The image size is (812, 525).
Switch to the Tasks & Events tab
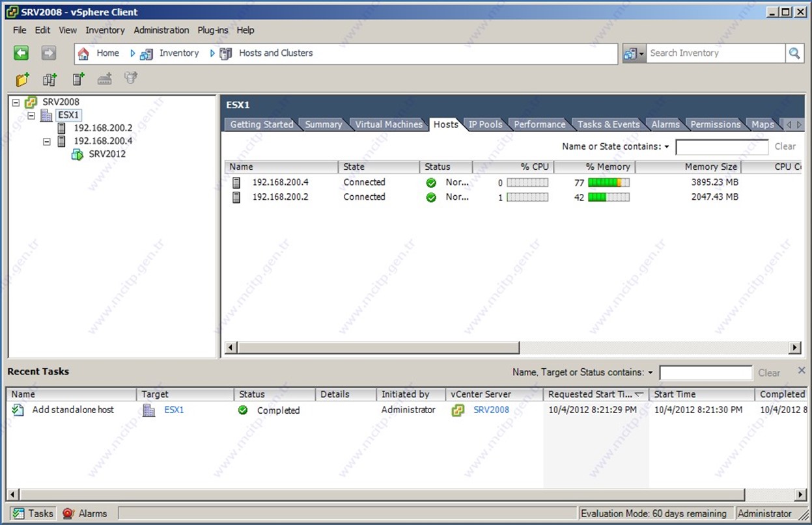point(608,124)
